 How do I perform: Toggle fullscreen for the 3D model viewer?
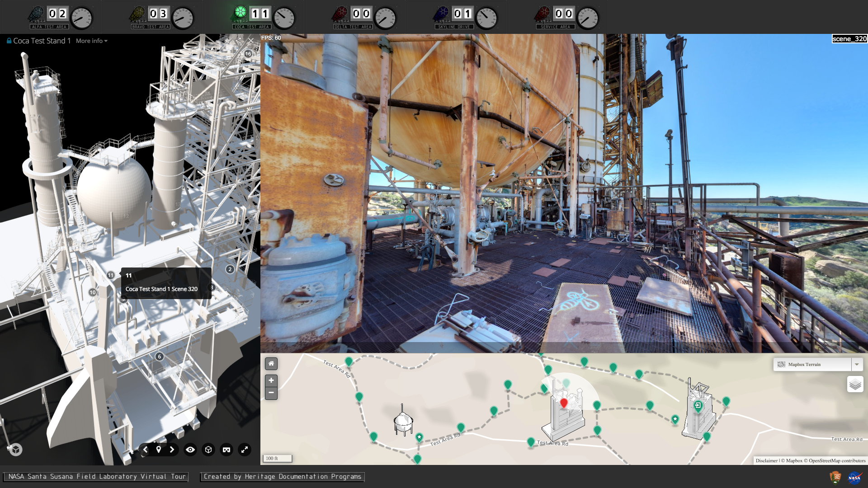pos(245,450)
